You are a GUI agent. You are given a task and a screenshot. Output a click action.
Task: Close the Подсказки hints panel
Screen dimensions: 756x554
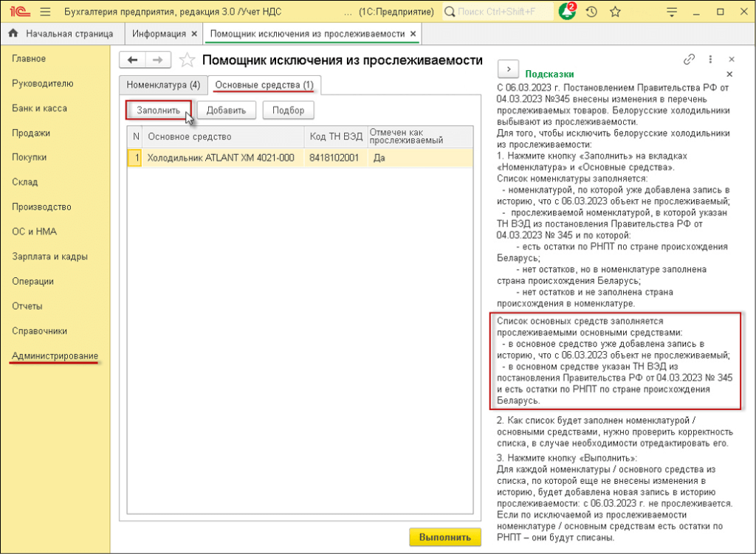click(729, 75)
